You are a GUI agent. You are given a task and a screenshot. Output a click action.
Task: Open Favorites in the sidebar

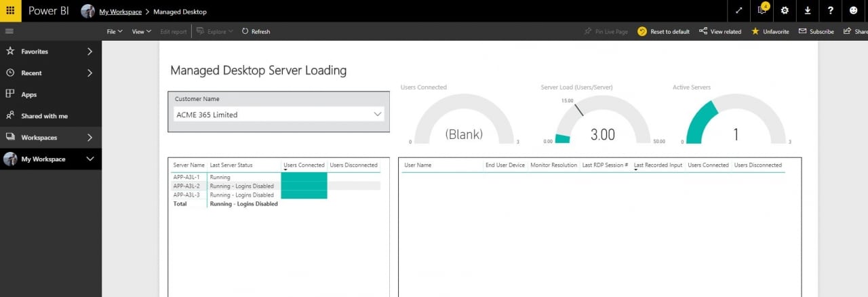(51, 52)
